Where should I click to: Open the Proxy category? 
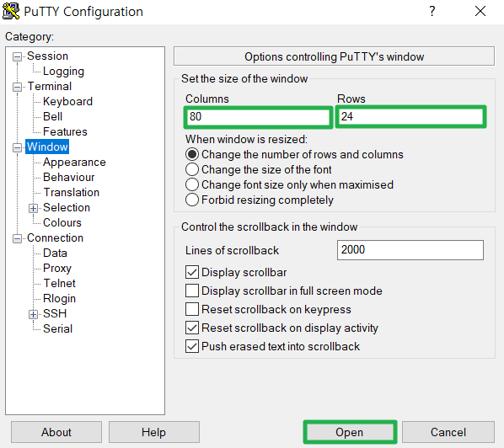(x=57, y=268)
